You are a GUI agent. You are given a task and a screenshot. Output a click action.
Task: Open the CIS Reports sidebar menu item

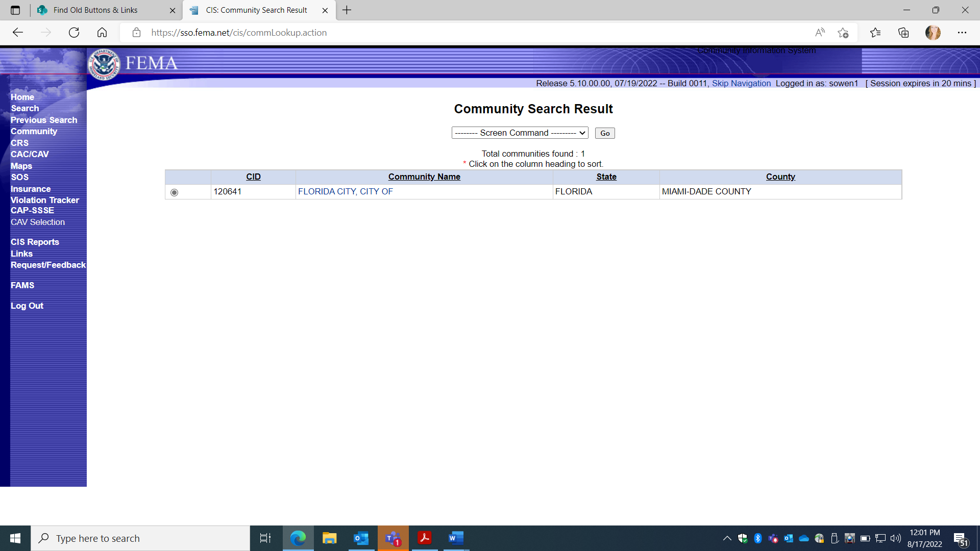click(35, 242)
